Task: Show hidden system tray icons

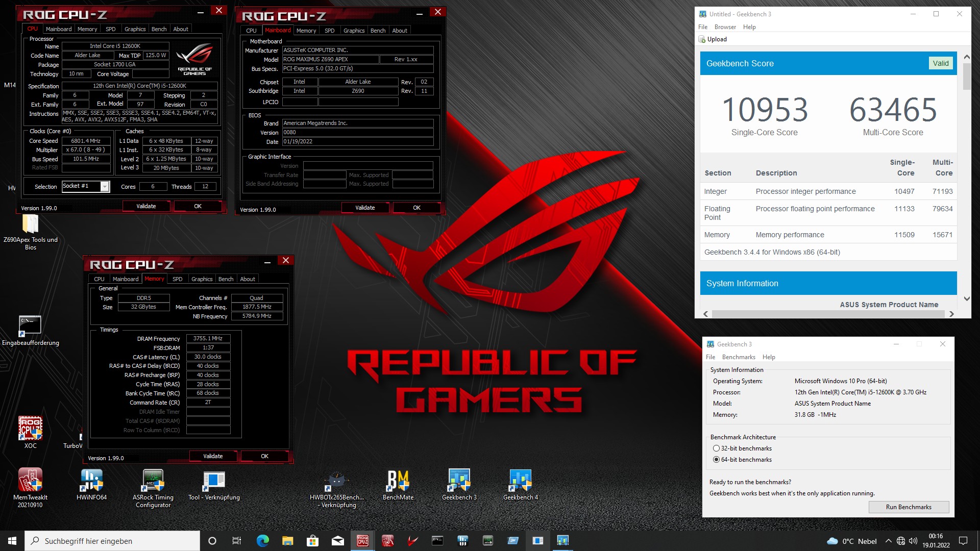Action: tap(889, 541)
